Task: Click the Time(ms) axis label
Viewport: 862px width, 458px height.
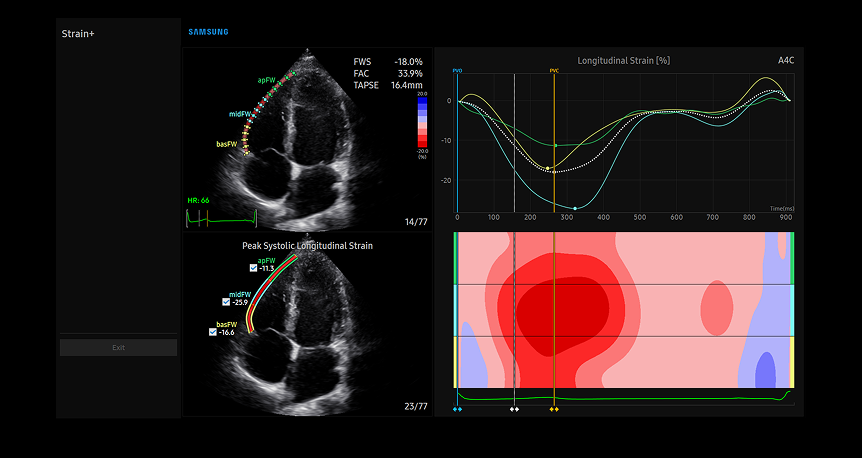Action: (x=782, y=209)
